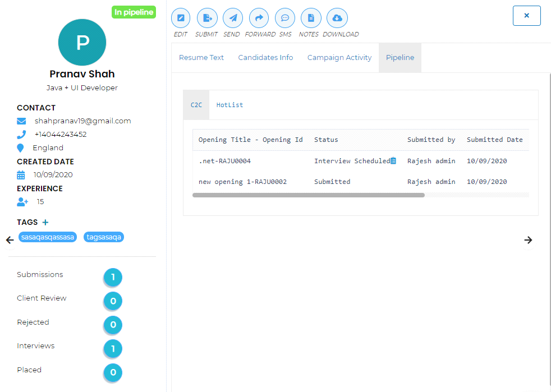Screen dimensions: 551x392
Task: Click the In pipeline status badge
Action: click(134, 12)
